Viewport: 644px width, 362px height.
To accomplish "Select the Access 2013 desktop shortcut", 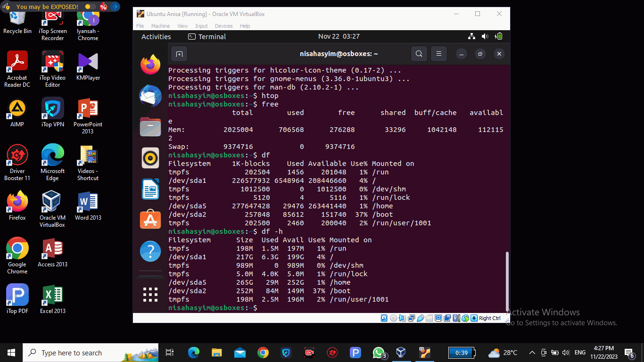I will [x=53, y=253].
